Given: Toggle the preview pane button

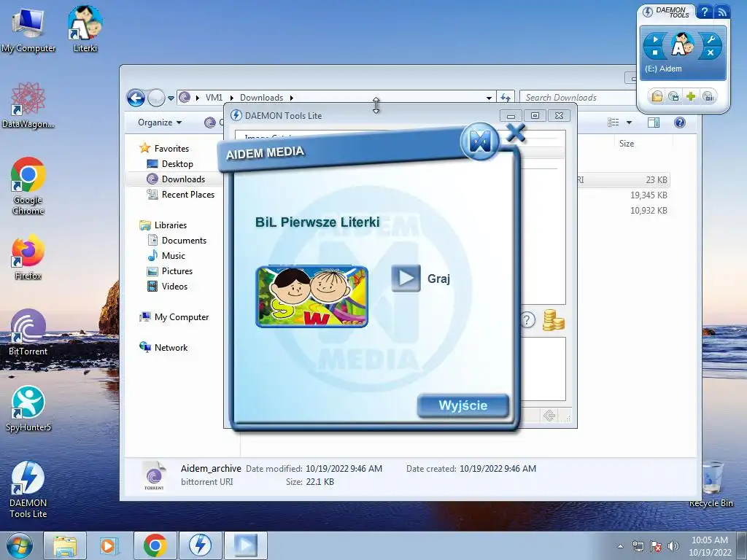Looking at the screenshot, I should (653, 122).
